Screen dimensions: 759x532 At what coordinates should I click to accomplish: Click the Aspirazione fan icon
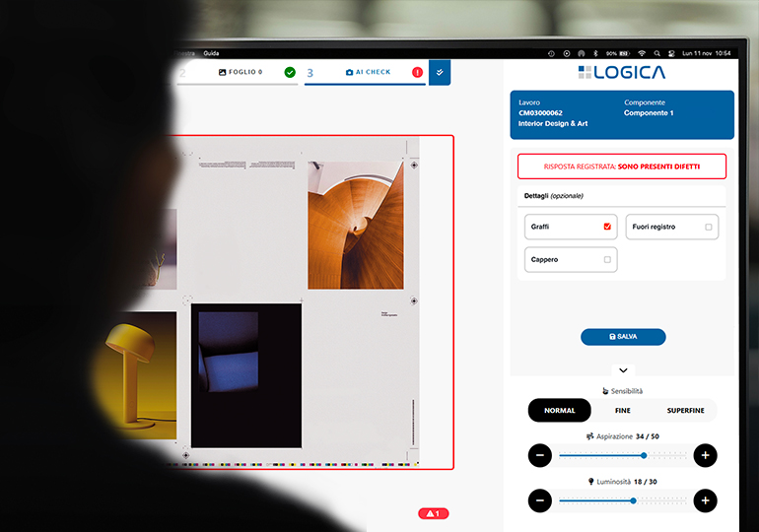click(589, 436)
